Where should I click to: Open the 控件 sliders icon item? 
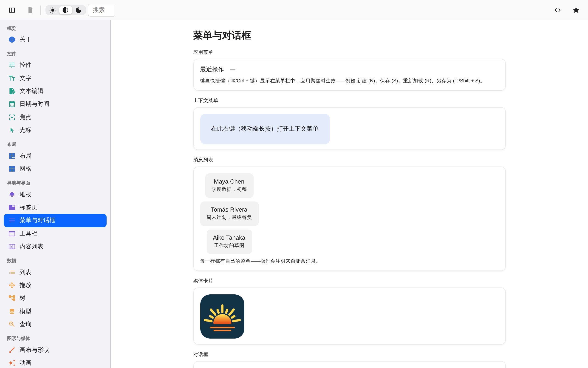point(12,65)
